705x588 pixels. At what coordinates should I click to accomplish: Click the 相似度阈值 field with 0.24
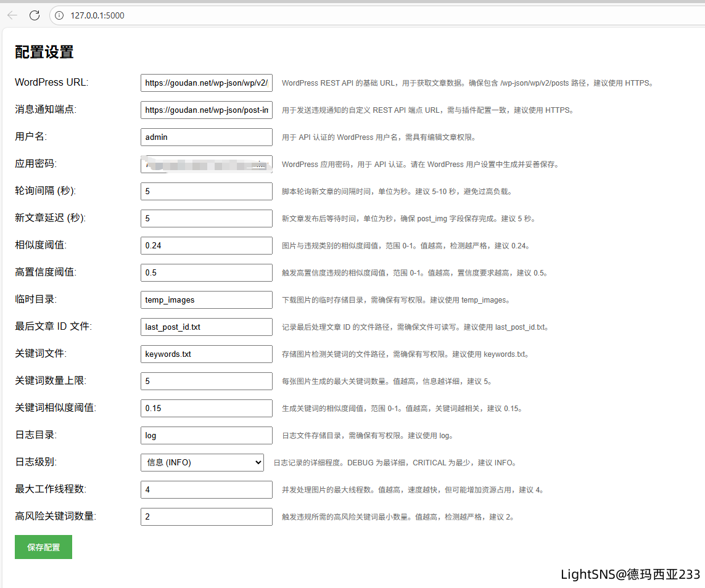(207, 245)
